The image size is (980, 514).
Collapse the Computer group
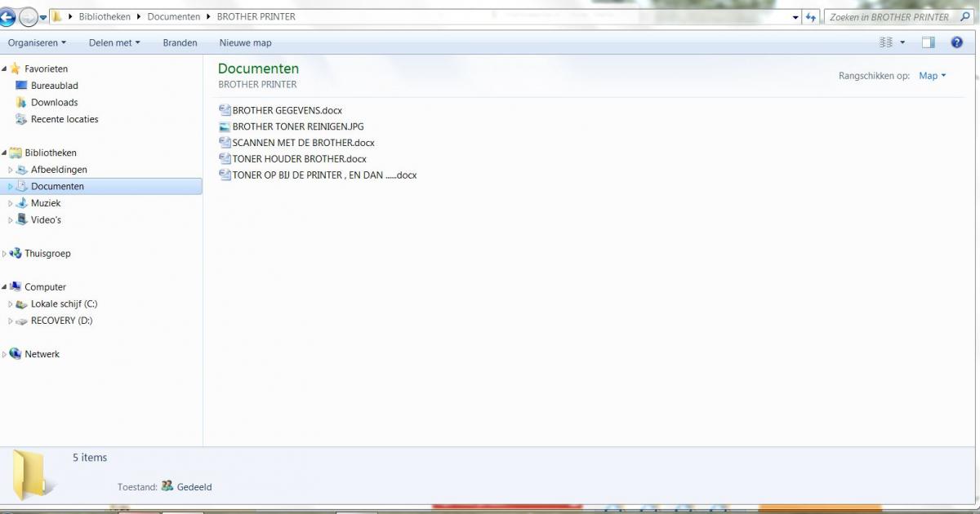[4, 287]
